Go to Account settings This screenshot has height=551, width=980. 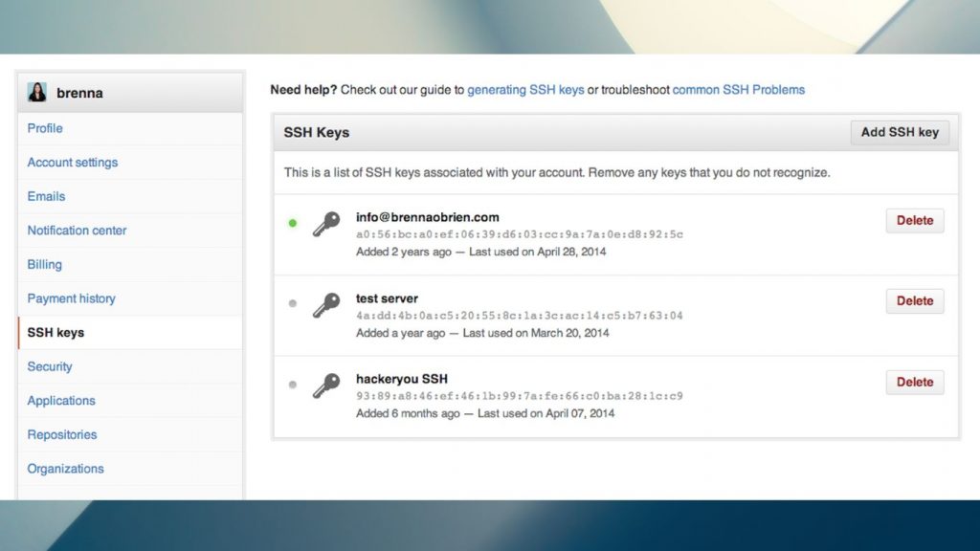72,162
